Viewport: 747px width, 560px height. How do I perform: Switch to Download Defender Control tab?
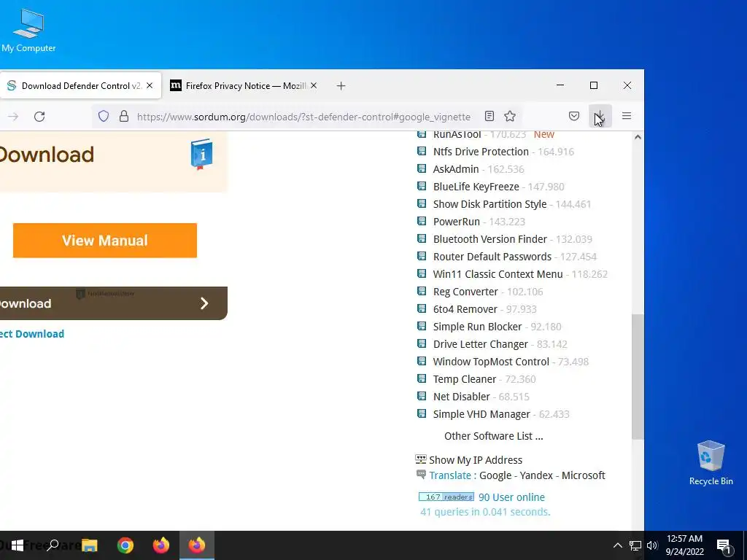pos(80,86)
